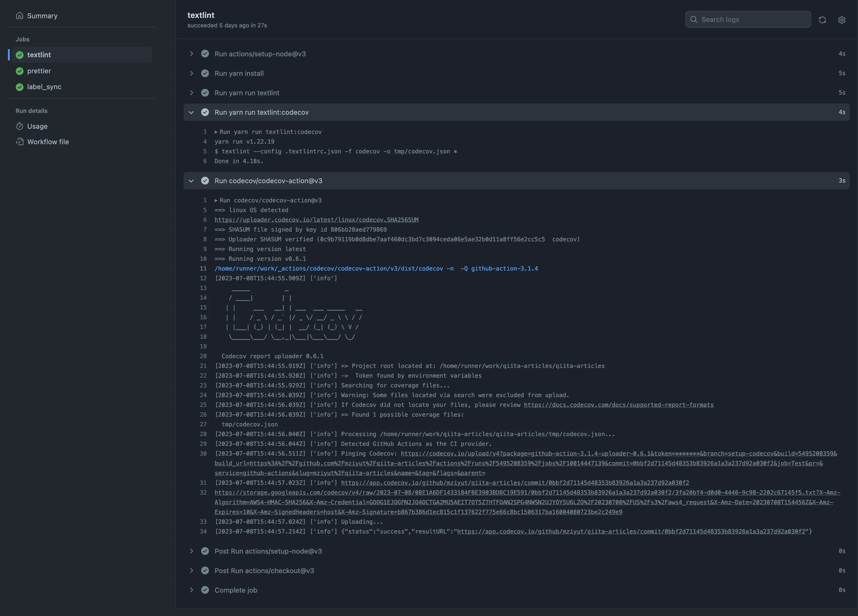Click the success check icon for Complete job

[x=205, y=590]
